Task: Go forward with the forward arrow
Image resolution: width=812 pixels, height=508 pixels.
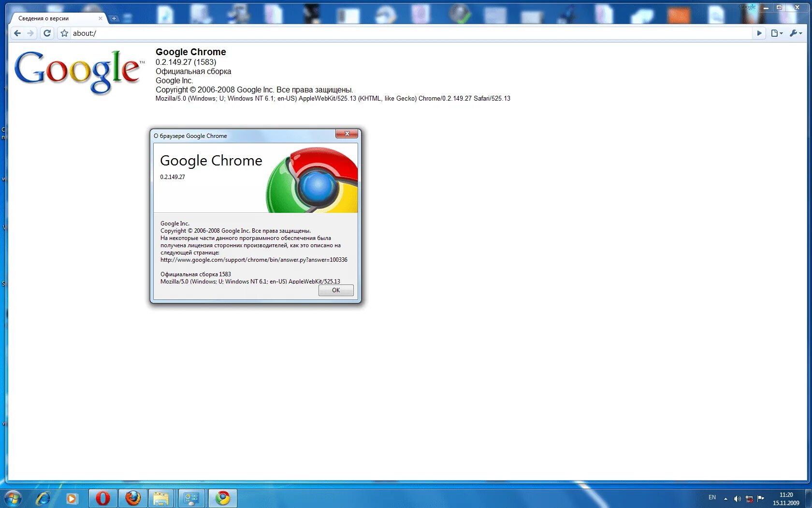Action: 30,33
